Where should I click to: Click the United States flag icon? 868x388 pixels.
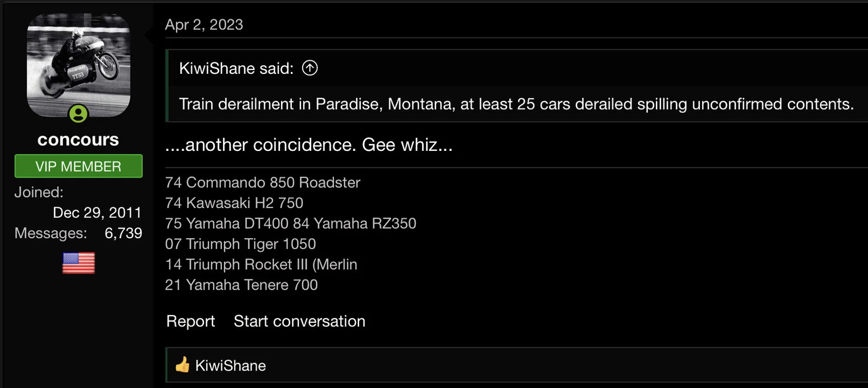(x=79, y=263)
